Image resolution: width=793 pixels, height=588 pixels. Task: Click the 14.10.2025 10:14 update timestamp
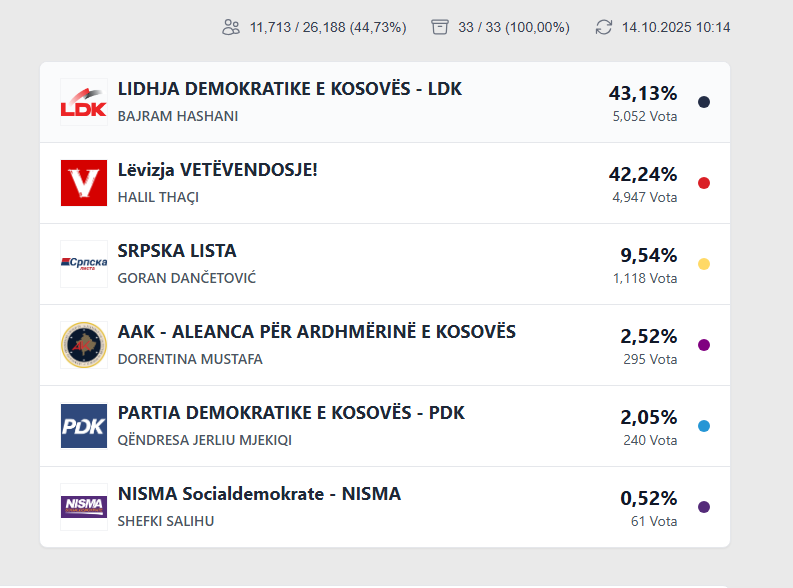coord(676,27)
